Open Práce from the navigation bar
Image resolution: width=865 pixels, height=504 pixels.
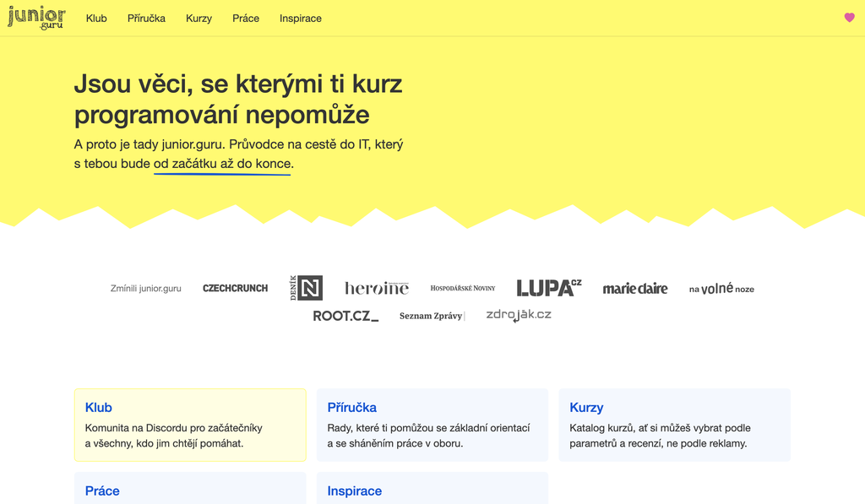(246, 19)
